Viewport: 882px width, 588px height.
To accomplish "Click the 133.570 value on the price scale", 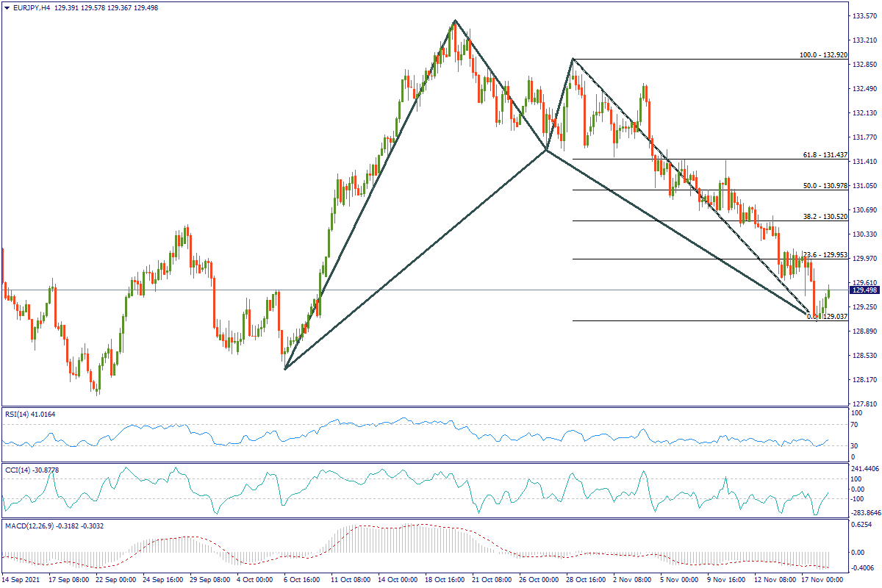I will point(864,15).
